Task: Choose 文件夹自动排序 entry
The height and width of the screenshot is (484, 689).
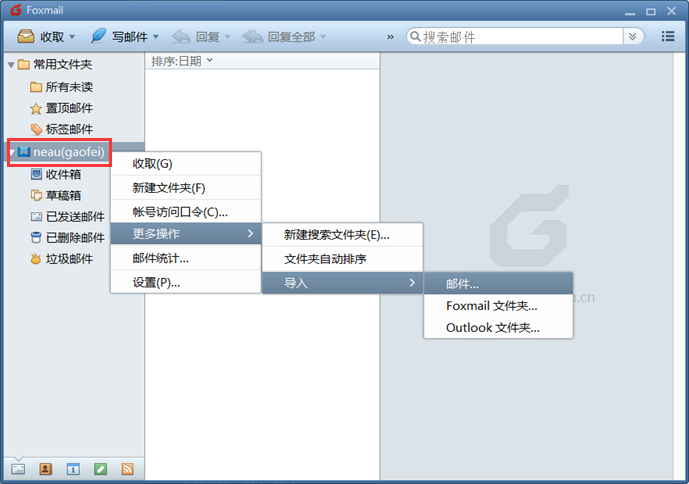Action: 343,259
